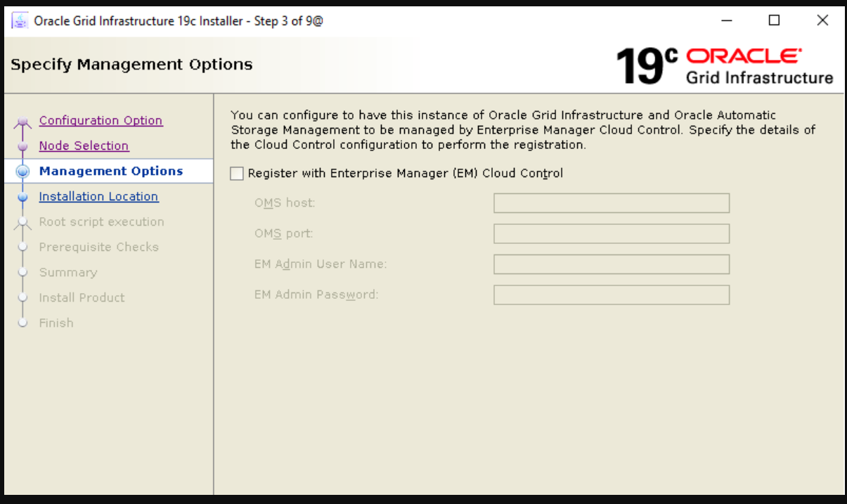Jump to the Installation Location step
The height and width of the screenshot is (504, 847).
[98, 196]
